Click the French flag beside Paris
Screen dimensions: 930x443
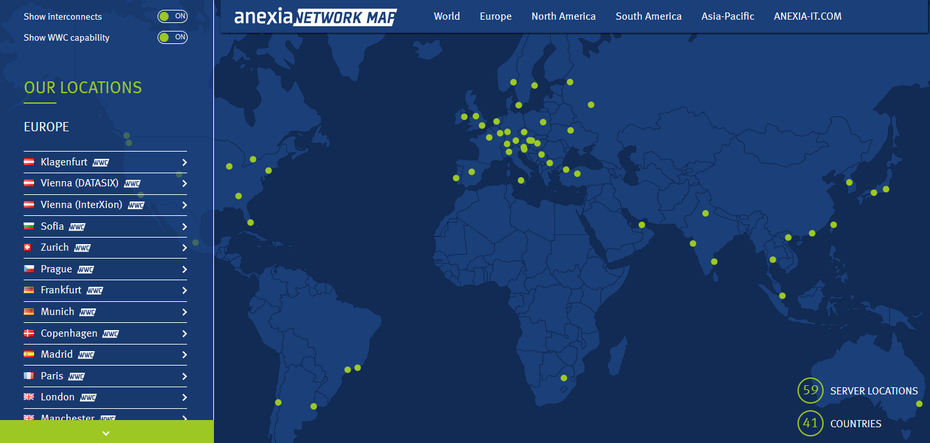[29, 375]
